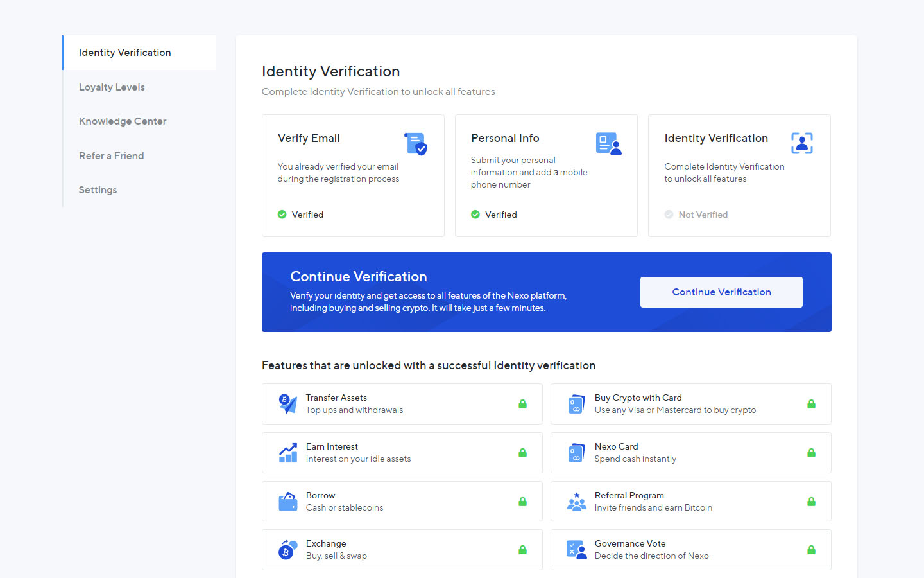
Task: Click the main Identity Verification page heading
Action: click(x=330, y=71)
